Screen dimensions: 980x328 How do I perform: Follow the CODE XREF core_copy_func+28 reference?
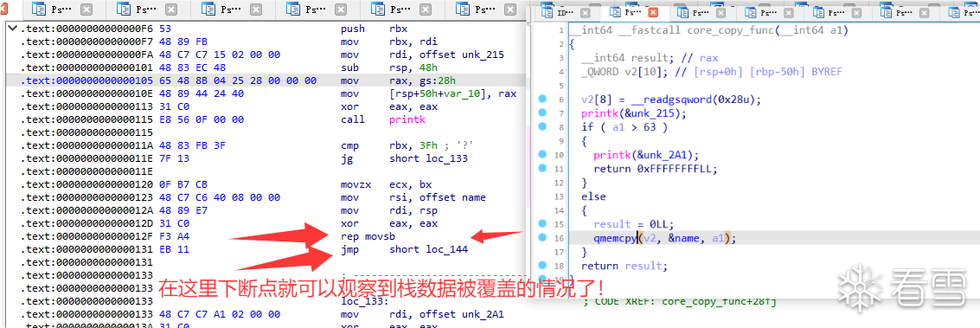(x=679, y=303)
